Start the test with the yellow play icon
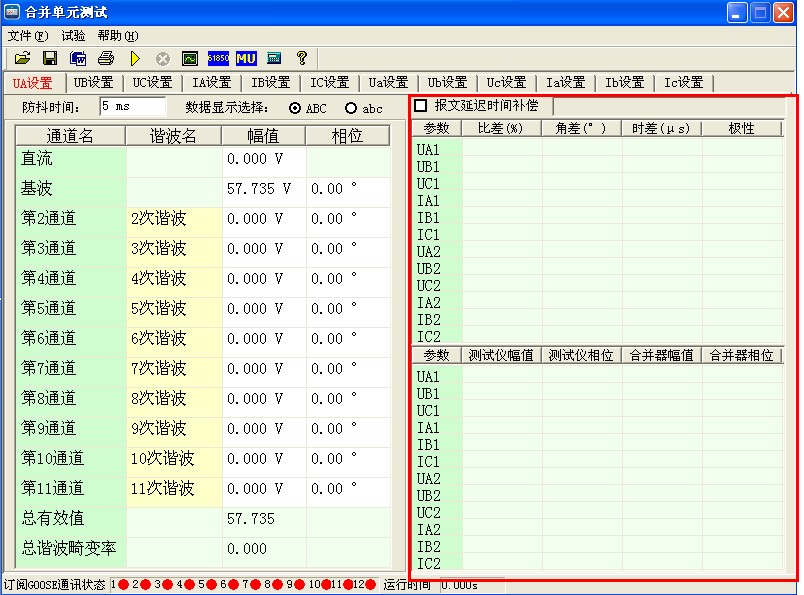The height and width of the screenshot is (595, 804). coord(135,59)
